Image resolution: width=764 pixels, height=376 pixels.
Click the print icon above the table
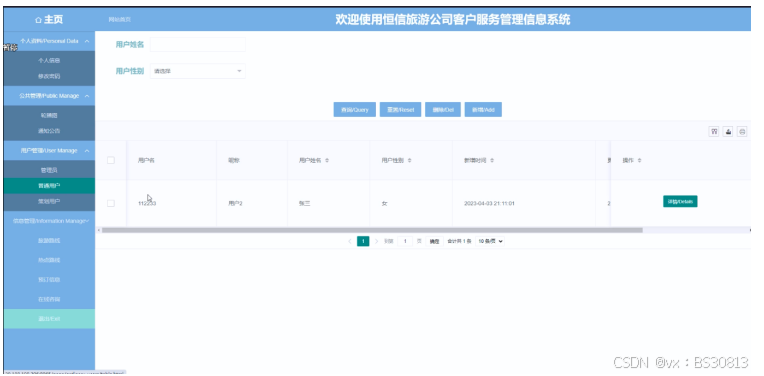(x=742, y=132)
